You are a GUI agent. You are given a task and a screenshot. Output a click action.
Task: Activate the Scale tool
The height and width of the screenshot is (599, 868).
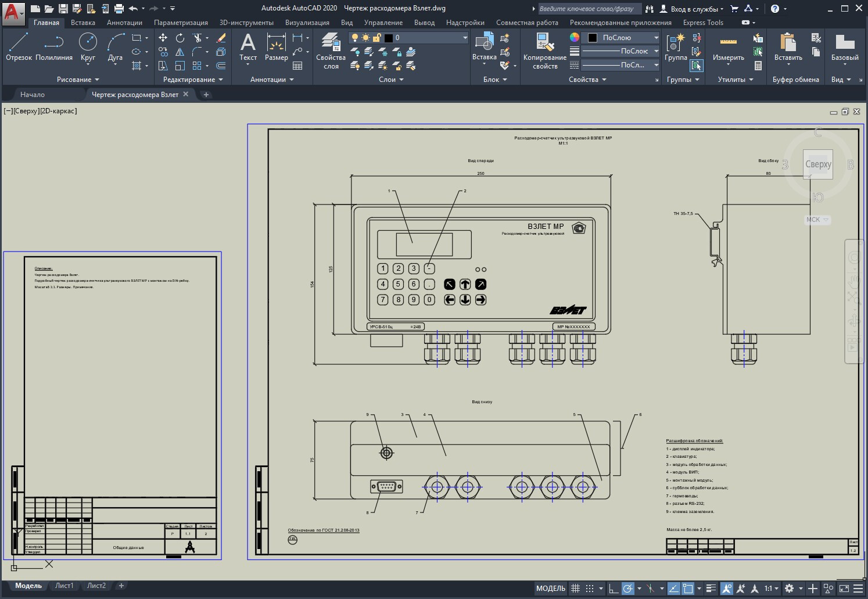pyautogui.click(x=180, y=66)
